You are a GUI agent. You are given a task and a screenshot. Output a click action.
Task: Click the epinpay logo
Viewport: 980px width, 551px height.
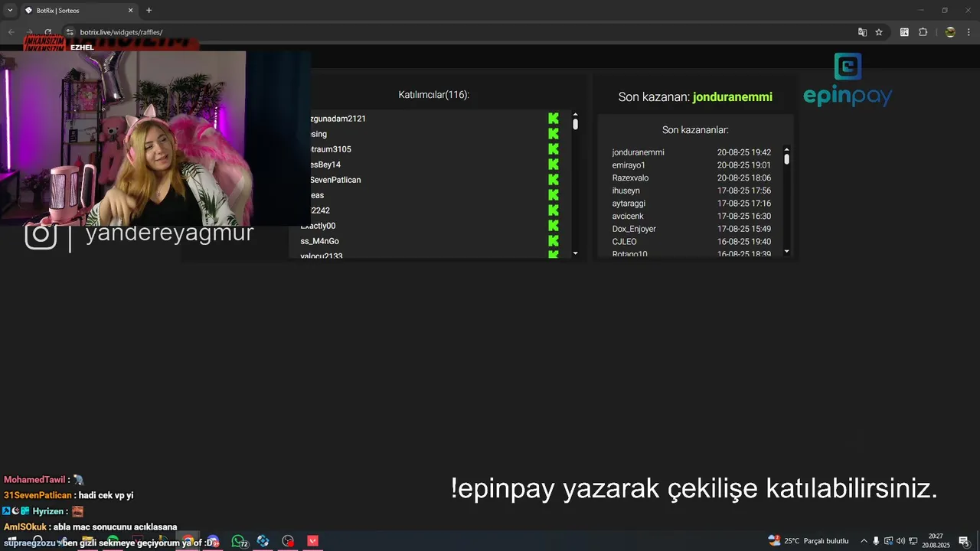pos(848,80)
